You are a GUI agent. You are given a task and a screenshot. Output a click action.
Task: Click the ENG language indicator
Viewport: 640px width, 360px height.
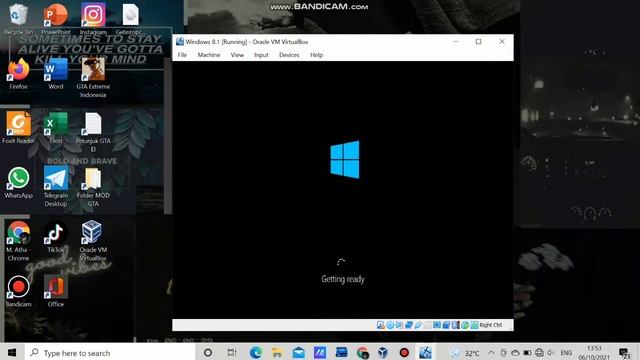pyautogui.click(x=566, y=353)
